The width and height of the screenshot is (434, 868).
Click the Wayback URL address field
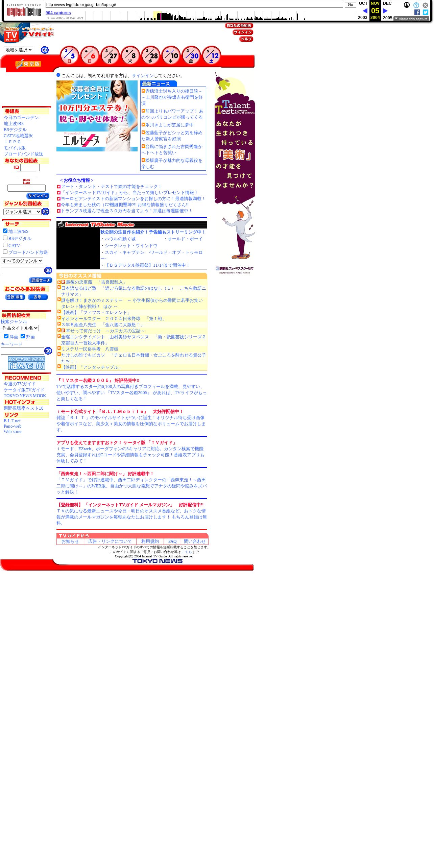click(194, 5)
